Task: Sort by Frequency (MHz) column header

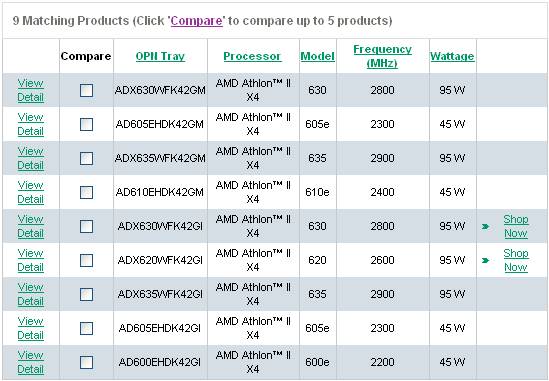Action: click(382, 56)
